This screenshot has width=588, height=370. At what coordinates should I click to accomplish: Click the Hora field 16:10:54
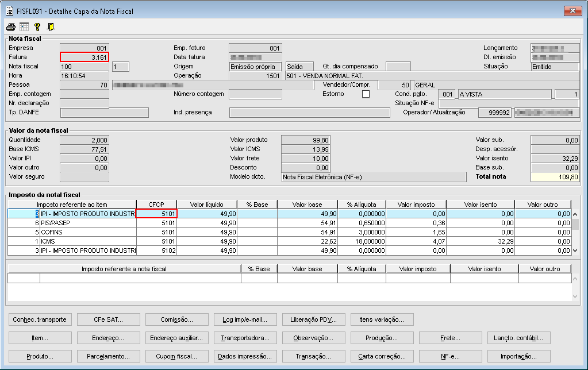tap(84, 76)
